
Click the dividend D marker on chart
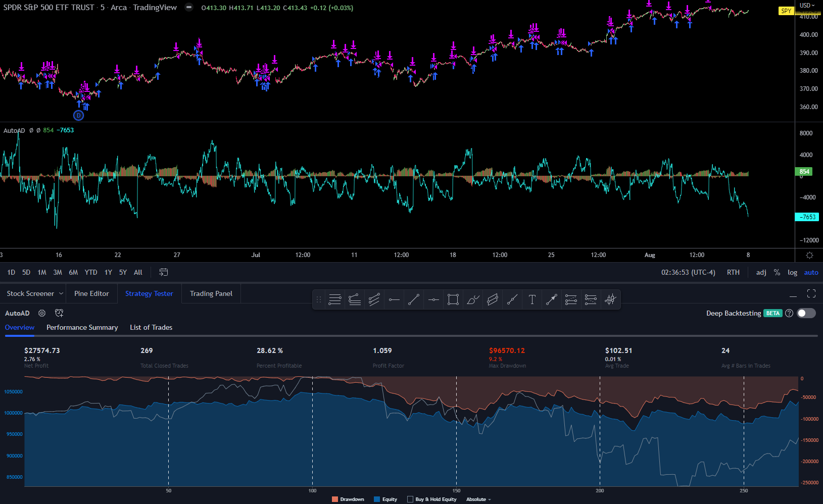click(78, 115)
